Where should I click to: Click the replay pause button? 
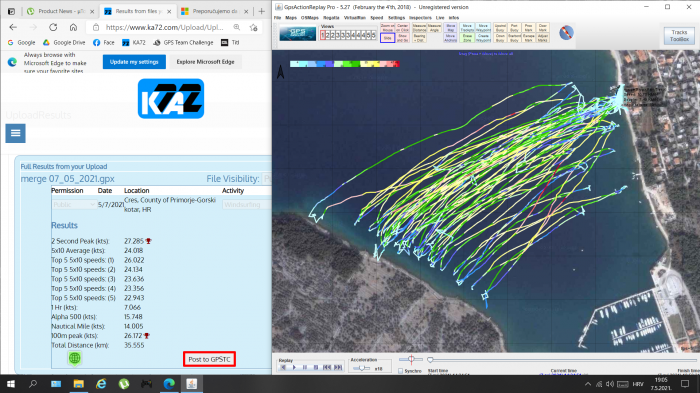(305, 367)
